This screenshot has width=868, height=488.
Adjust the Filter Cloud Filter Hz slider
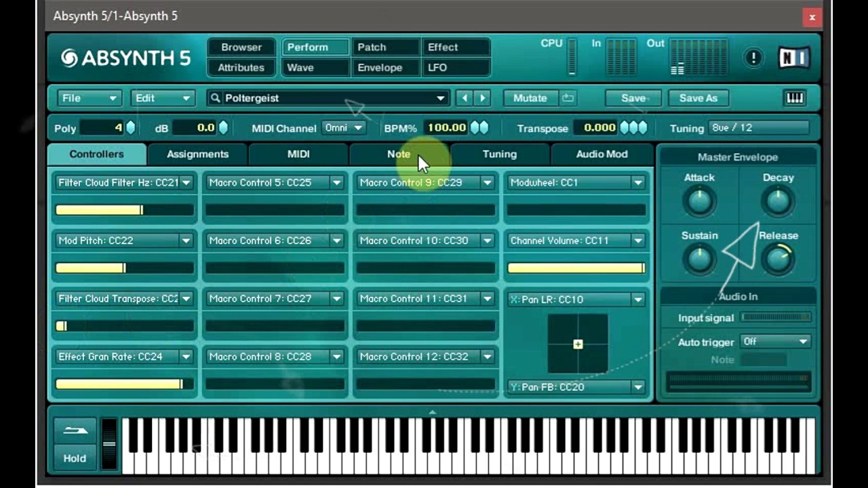124,210
